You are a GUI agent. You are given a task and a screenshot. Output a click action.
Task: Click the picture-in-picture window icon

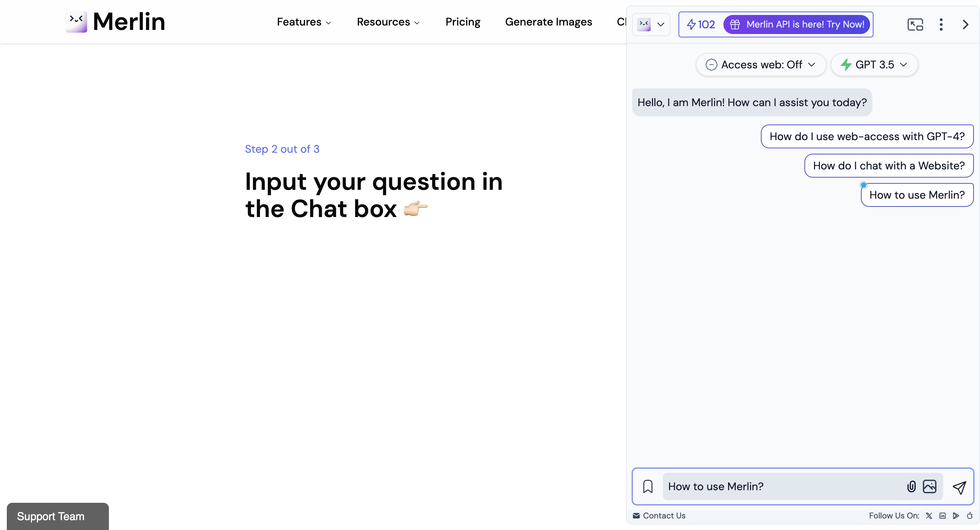point(915,25)
